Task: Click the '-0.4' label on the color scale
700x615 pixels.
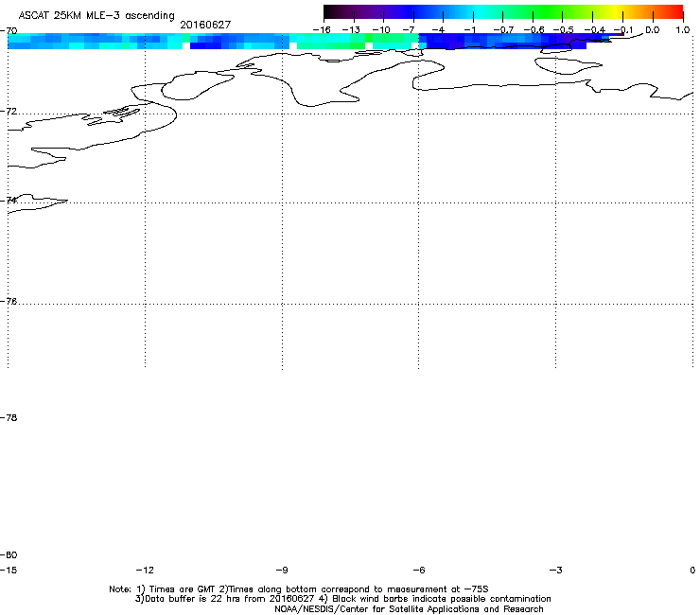Action: (x=595, y=30)
